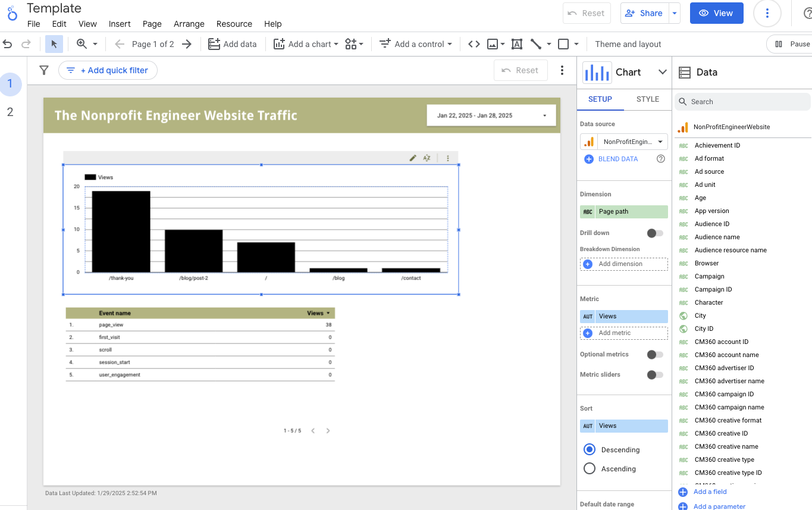This screenshot has width=812, height=510.
Task: Toggle the Drill down switch
Action: (655, 233)
